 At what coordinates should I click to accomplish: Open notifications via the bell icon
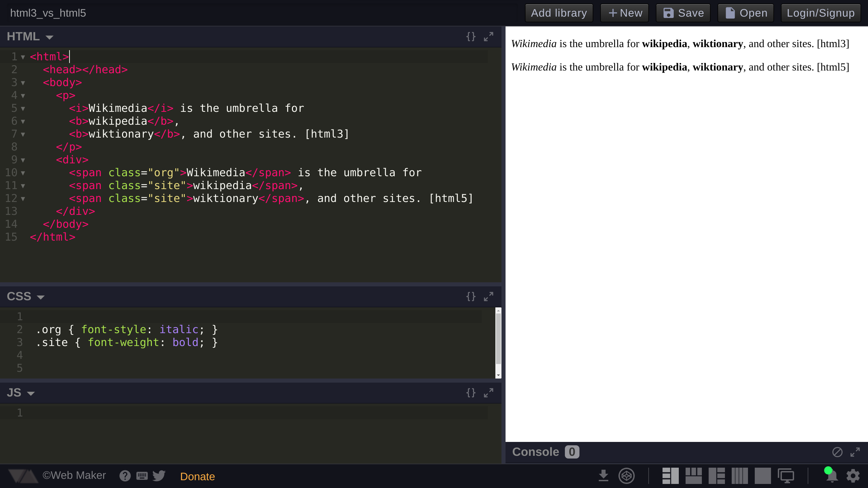click(831, 476)
